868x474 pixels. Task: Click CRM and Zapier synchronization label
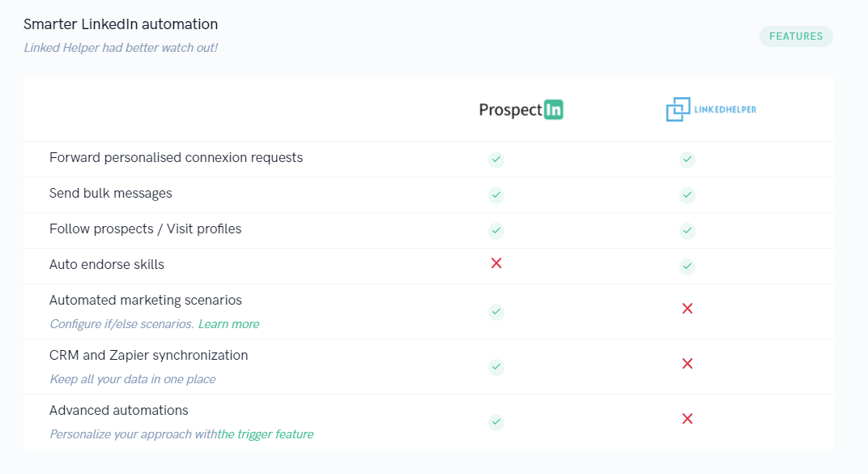tap(149, 355)
